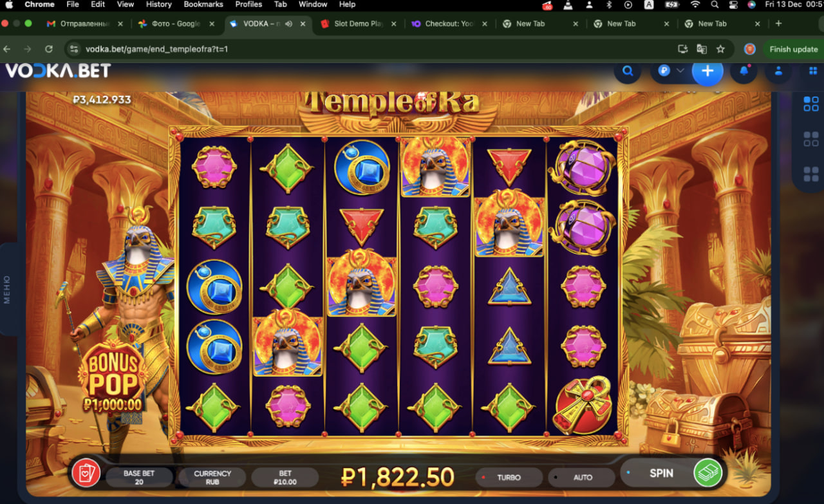Open the BET ₽10.00 selector
824x504 pixels.
click(x=285, y=478)
